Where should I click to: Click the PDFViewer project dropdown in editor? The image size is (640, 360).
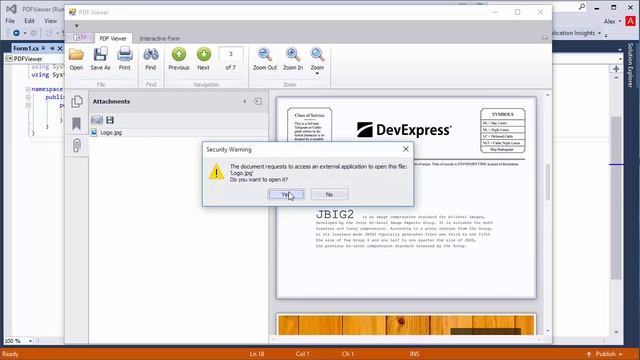(x=34, y=59)
